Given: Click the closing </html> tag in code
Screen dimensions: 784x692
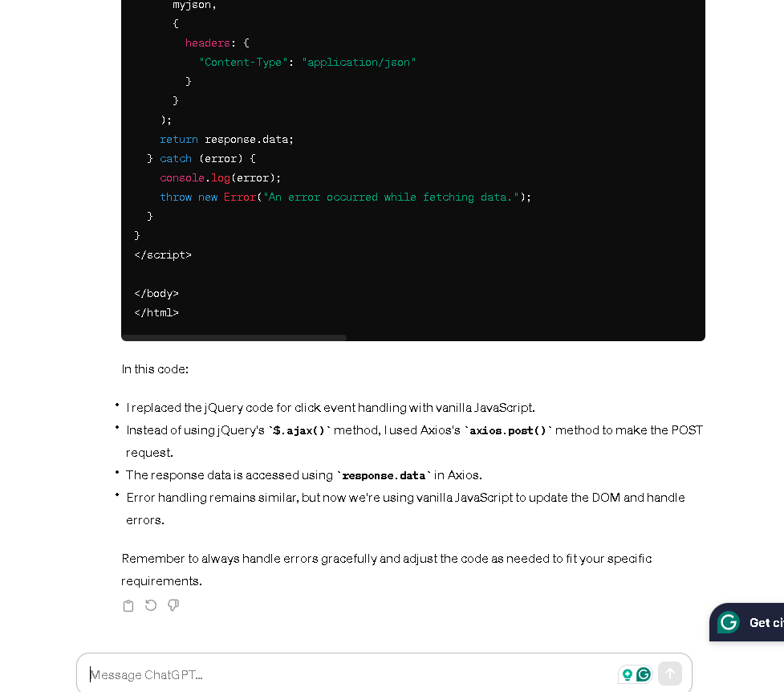Looking at the screenshot, I should [156, 313].
